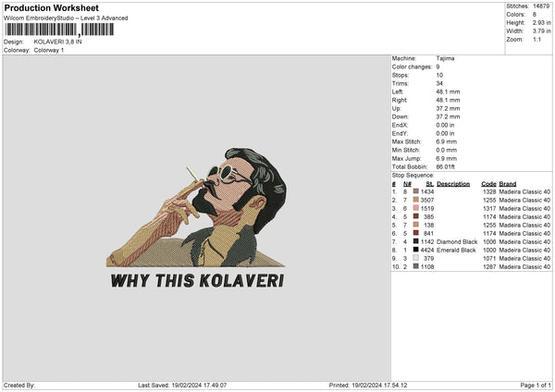The image size is (555, 392).
Task: Select the Colorway 1 value
Action: point(49,50)
